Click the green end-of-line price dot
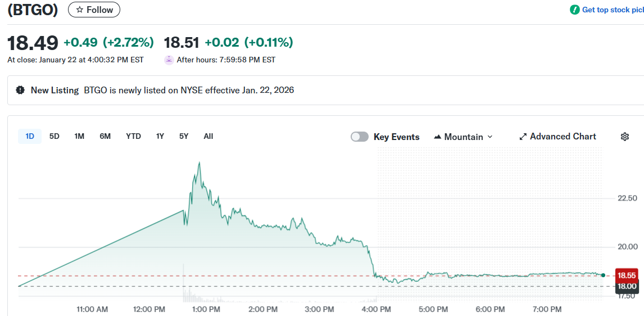Screen dimensions: 644x316 click(x=603, y=275)
